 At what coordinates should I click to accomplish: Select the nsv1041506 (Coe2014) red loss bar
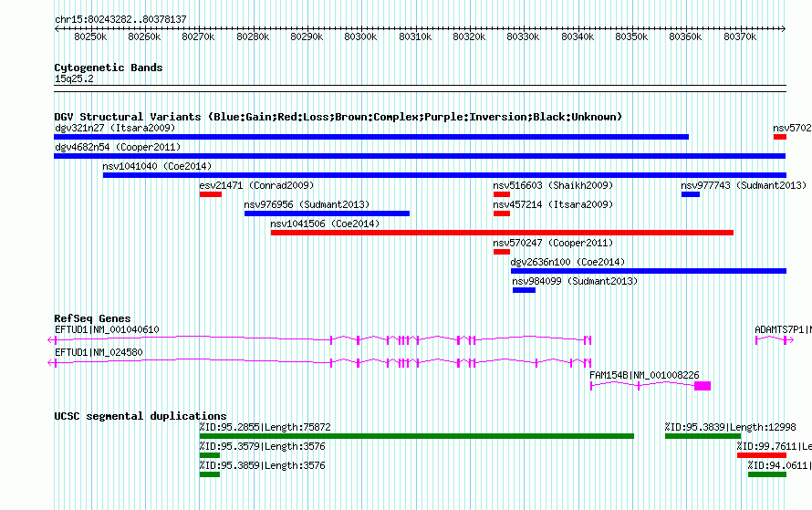[502, 233]
